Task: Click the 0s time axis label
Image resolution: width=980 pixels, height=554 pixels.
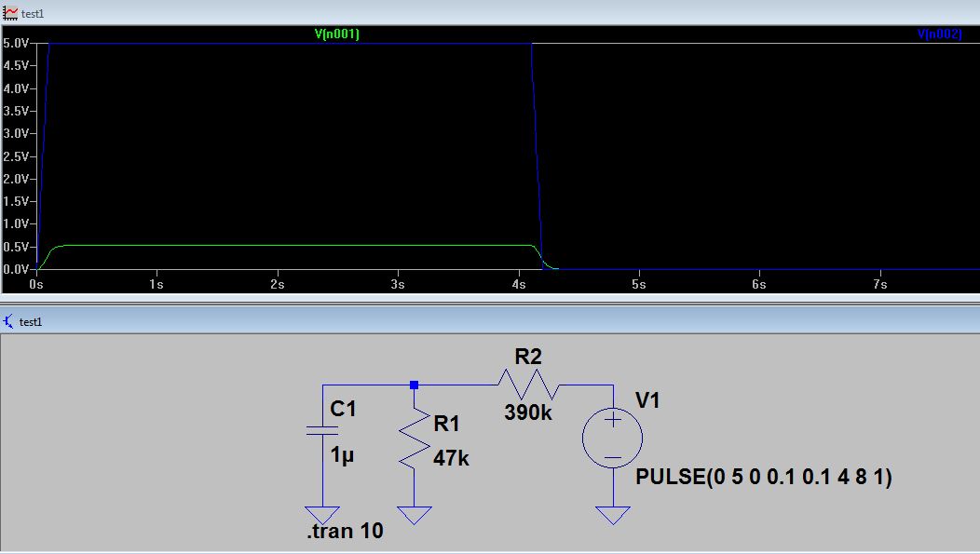Action: [36, 285]
